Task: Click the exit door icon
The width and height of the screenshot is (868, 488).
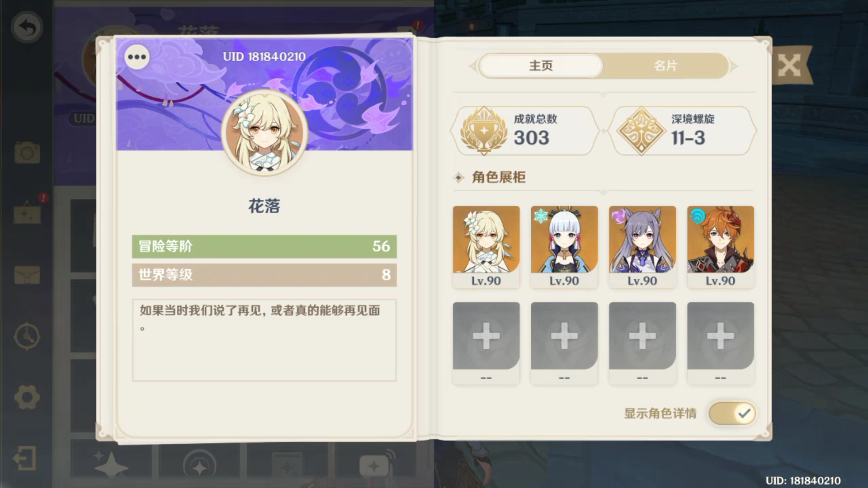Action: point(25,459)
